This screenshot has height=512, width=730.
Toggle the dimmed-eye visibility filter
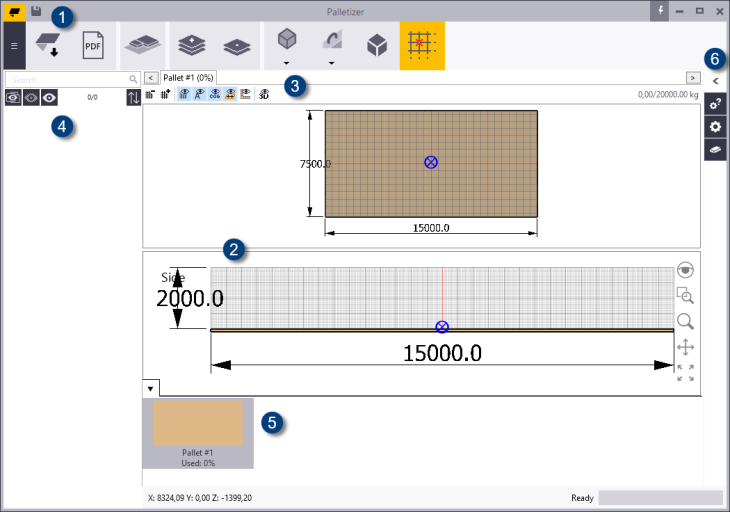tap(31, 98)
